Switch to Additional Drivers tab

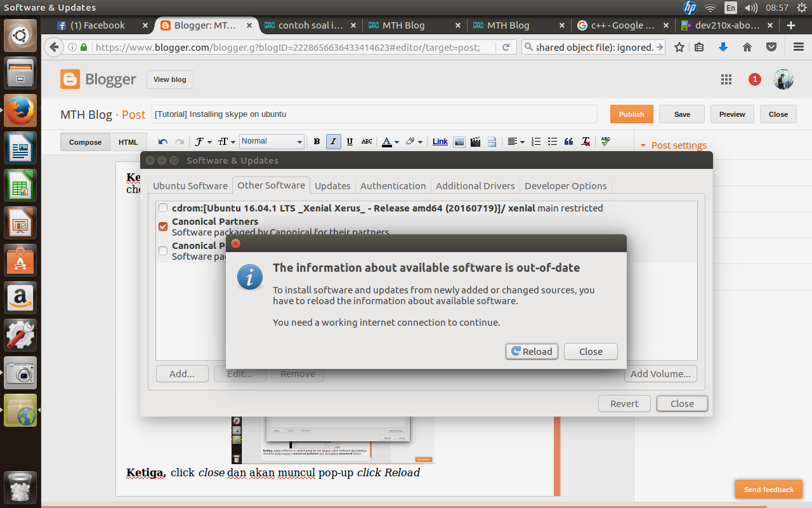pyautogui.click(x=475, y=185)
